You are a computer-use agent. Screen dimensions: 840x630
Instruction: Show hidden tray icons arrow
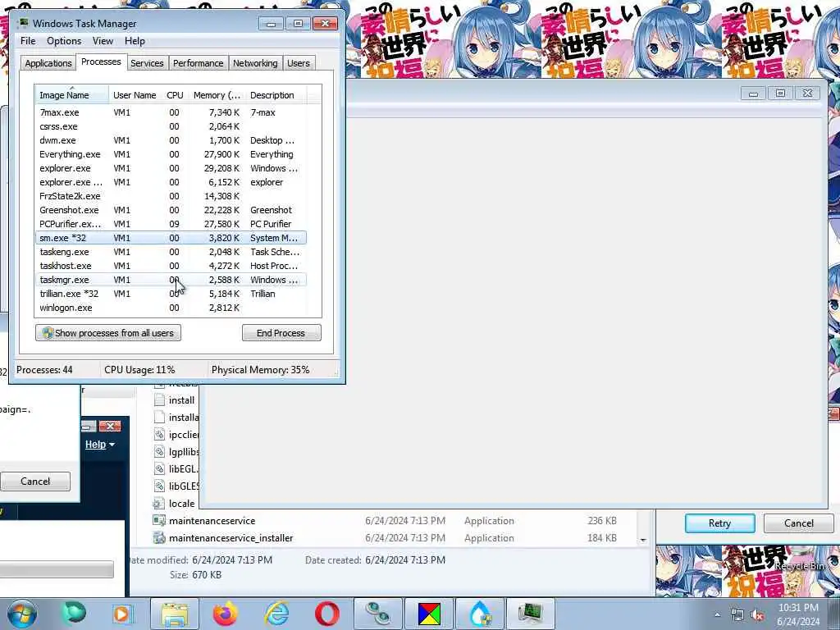click(717, 615)
